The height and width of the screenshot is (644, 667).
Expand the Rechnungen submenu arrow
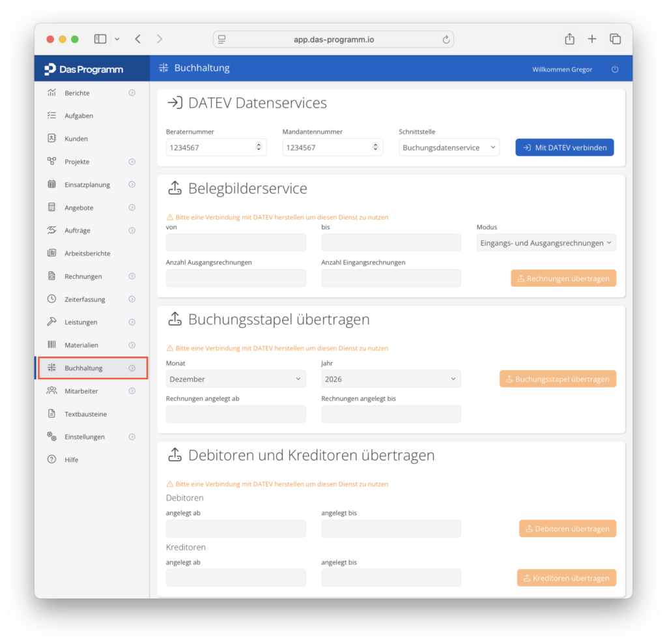point(132,276)
